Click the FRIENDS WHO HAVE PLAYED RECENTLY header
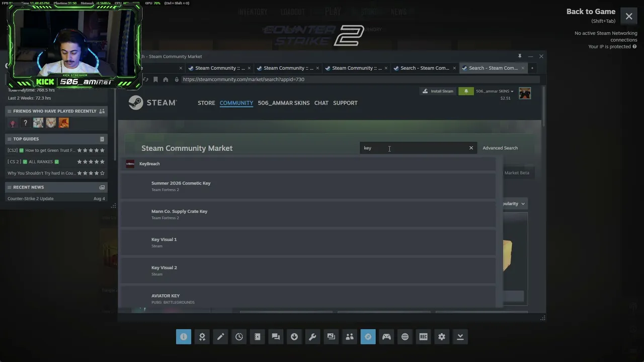 tap(56, 111)
